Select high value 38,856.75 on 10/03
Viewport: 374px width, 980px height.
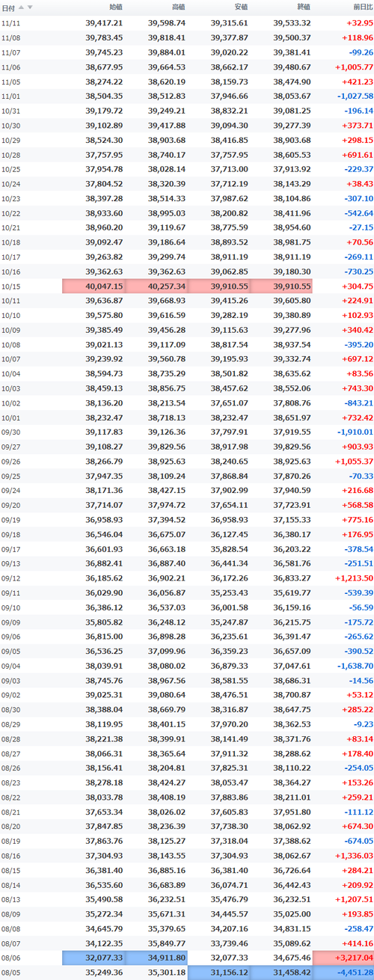[x=167, y=388]
